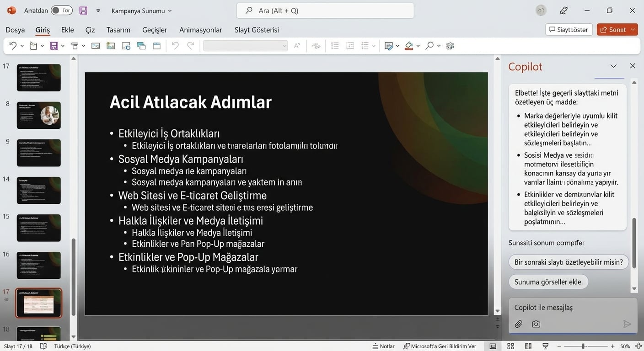Open the Find tool in the toolbar
This screenshot has height=351, width=644.
click(x=429, y=45)
